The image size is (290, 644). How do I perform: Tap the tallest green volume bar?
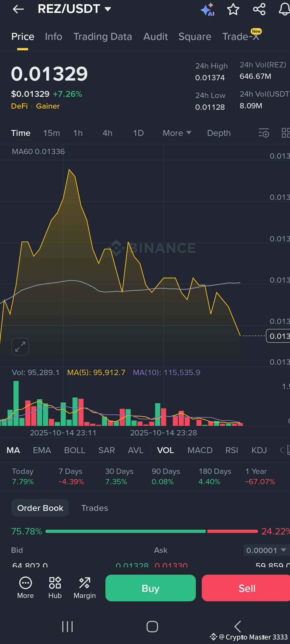coord(16,403)
